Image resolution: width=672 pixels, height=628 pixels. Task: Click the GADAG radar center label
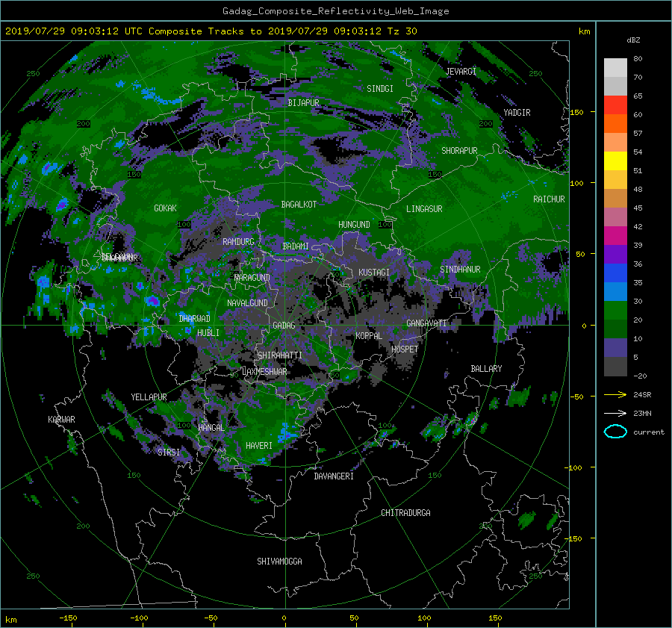click(x=284, y=326)
